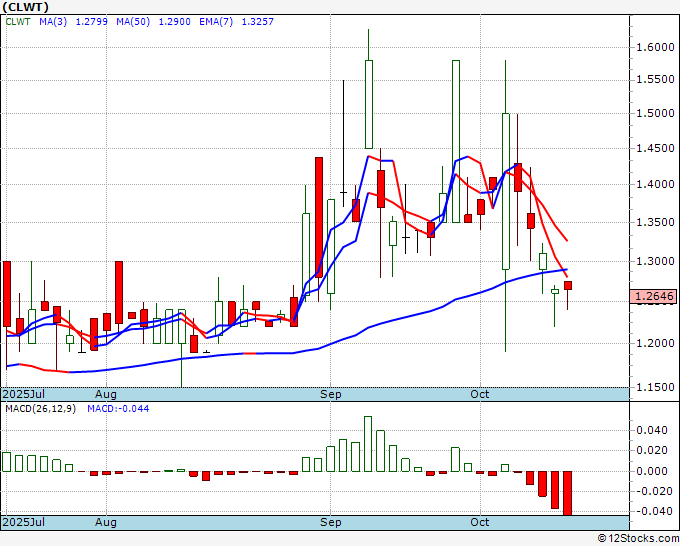Image resolution: width=680 pixels, height=546 pixels.
Task: Click the tallest green MACD histogram bar
Action: pyautogui.click(x=368, y=444)
